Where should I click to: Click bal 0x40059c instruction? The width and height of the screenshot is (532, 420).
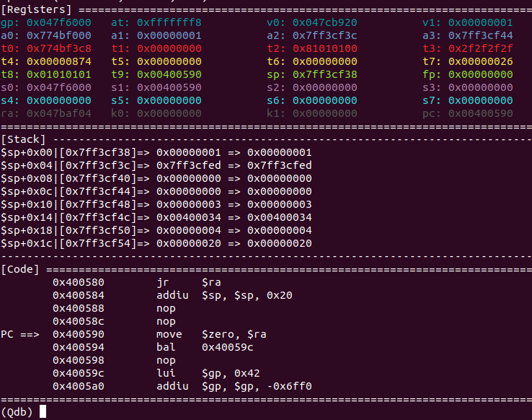pyautogui.click(x=205, y=347)
